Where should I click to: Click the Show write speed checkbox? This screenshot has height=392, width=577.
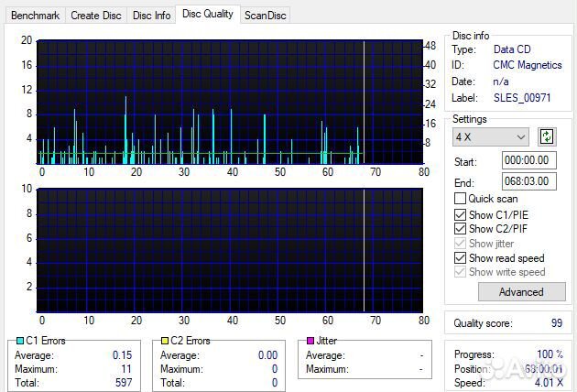pos(461,272)
